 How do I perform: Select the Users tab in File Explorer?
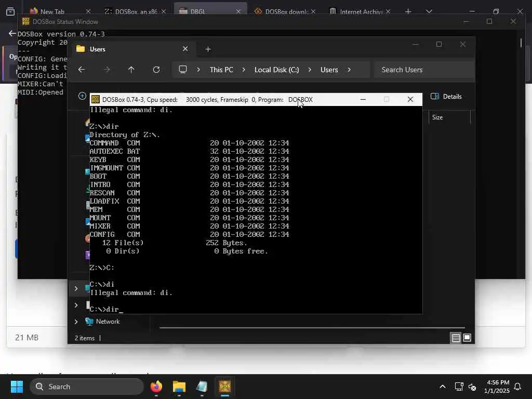(132, 49)
